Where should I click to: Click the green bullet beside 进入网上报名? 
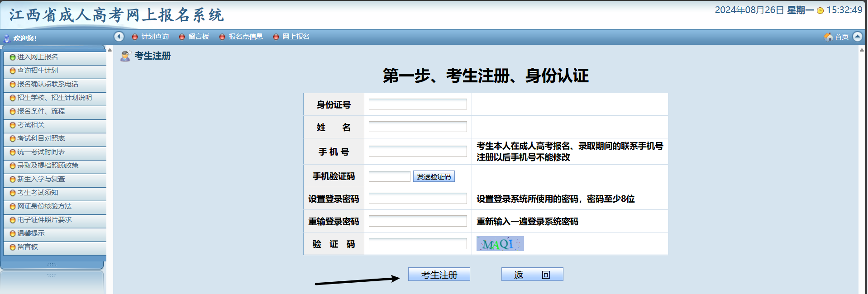(13, 57)
